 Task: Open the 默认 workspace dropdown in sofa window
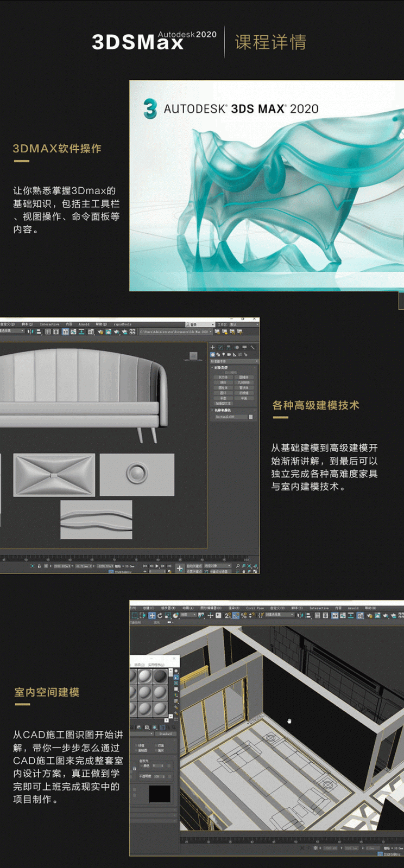pos(243,324)
